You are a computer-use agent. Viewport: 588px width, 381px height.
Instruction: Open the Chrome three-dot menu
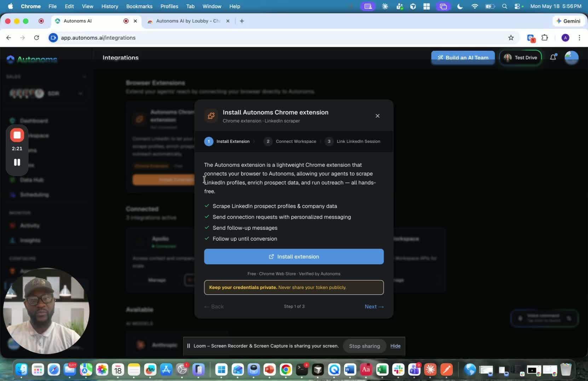579,38
